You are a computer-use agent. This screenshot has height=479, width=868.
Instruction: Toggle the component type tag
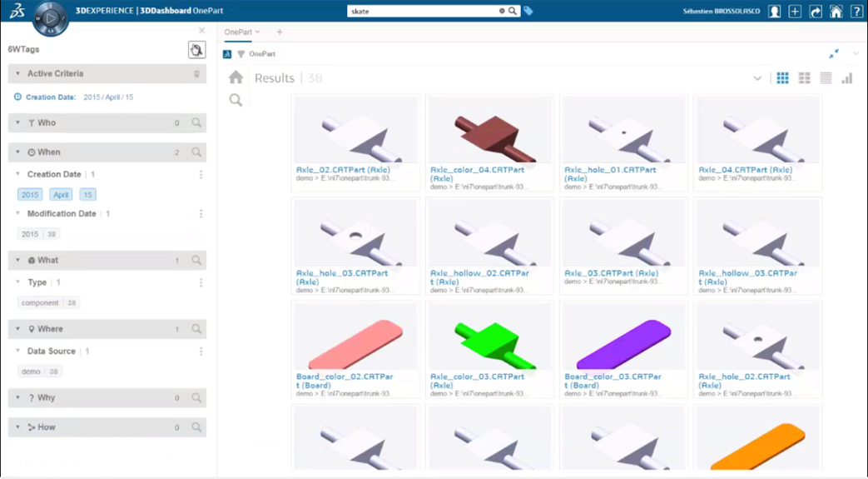coord(49,302)
